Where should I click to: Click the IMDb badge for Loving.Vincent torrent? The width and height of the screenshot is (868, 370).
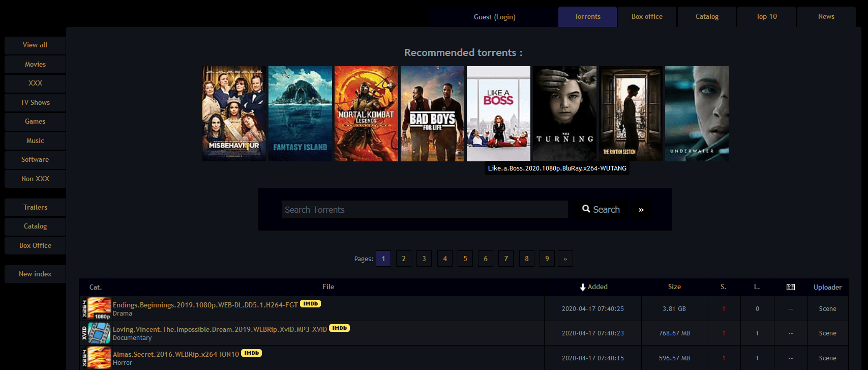point(339,328)
